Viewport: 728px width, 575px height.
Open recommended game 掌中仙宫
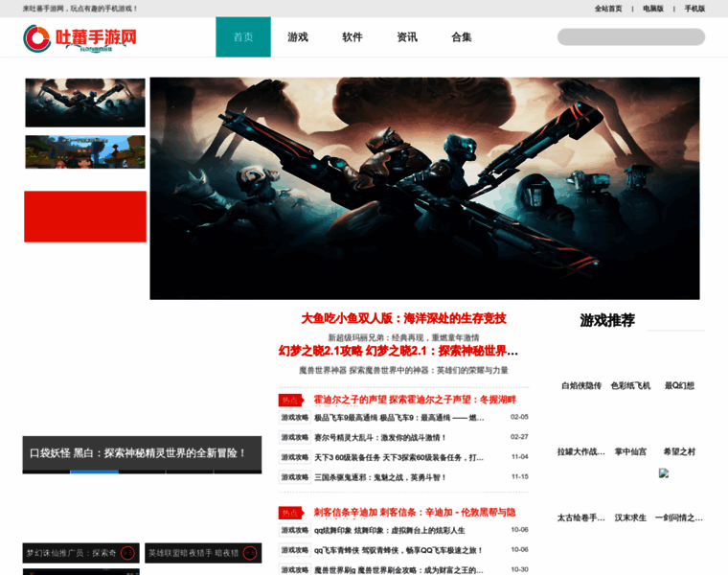(630, 451)
